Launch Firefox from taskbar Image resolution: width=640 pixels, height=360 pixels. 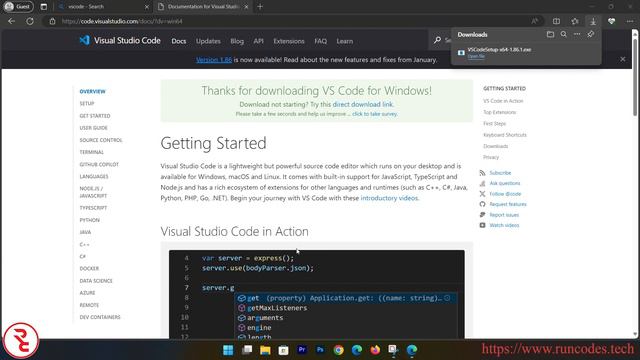coord(375,350)
